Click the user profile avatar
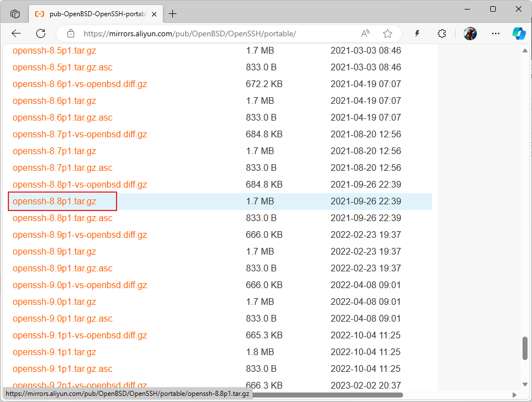Image resolution: width=532 pixels, height=402 pixels. tap(470, 33)
